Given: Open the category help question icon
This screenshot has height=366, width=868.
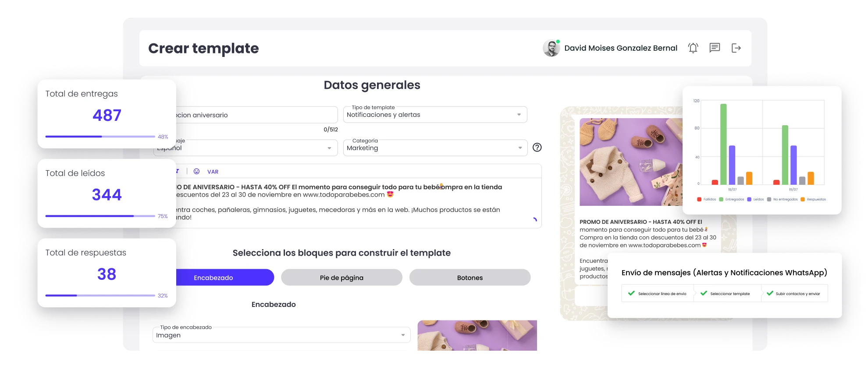Looking at the screenshot, I should tap(537, 148).
